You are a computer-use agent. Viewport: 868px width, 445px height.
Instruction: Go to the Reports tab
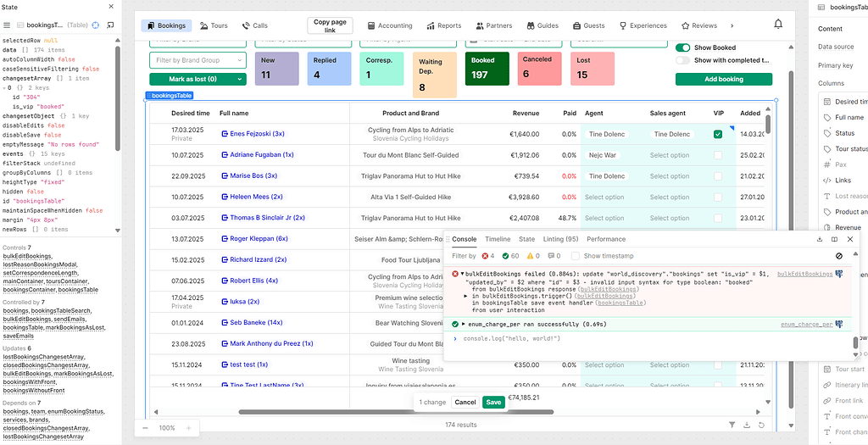coord(444,25)
